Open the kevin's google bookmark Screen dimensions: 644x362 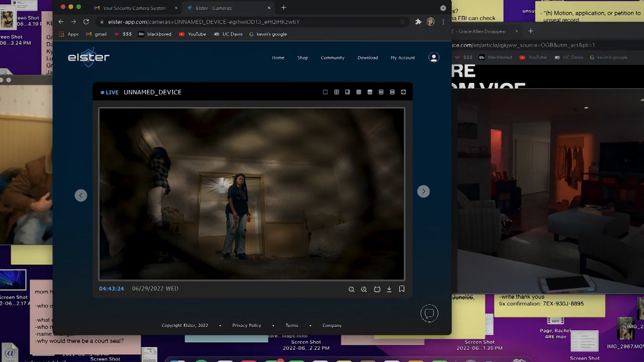coord(268,34)
